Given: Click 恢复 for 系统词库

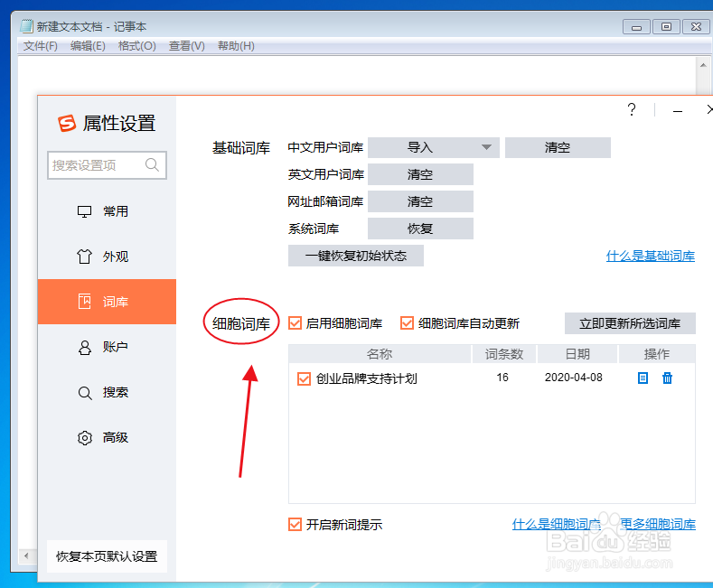Looking at the screenshot, I should 420,229.
